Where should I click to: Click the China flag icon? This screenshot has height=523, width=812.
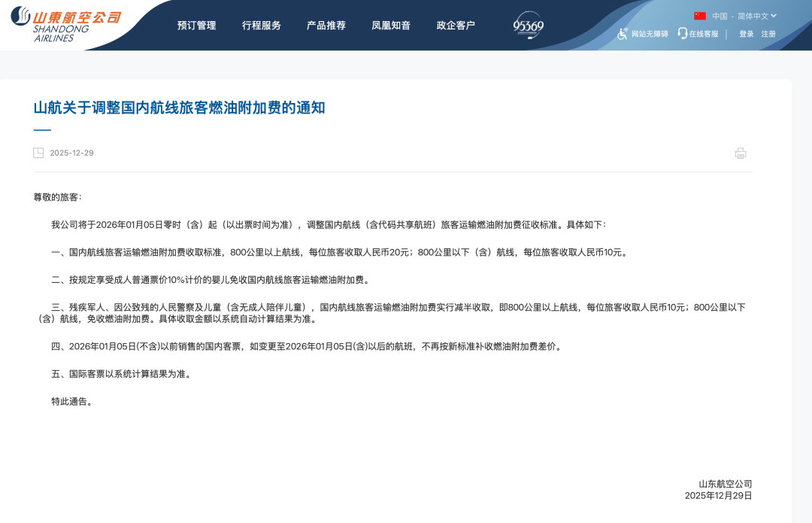tap(700, 16)
